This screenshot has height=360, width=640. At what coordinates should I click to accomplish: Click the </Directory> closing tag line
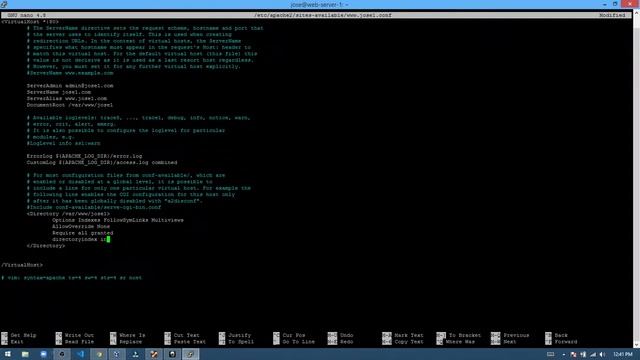[46, 246]
